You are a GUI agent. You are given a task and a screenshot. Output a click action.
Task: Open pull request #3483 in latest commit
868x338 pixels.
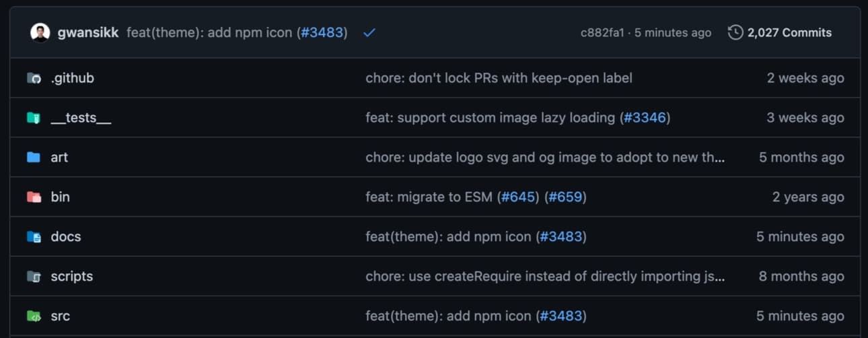tap(322, 32)
